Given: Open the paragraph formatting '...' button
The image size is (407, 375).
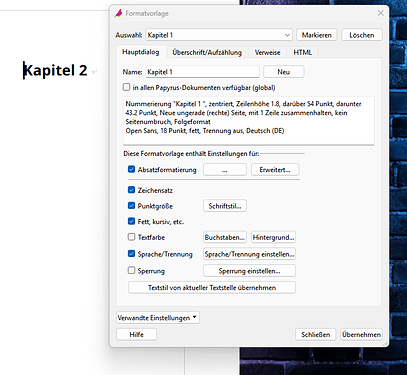Looking at the screenshot, I should [x=225, y=170].
